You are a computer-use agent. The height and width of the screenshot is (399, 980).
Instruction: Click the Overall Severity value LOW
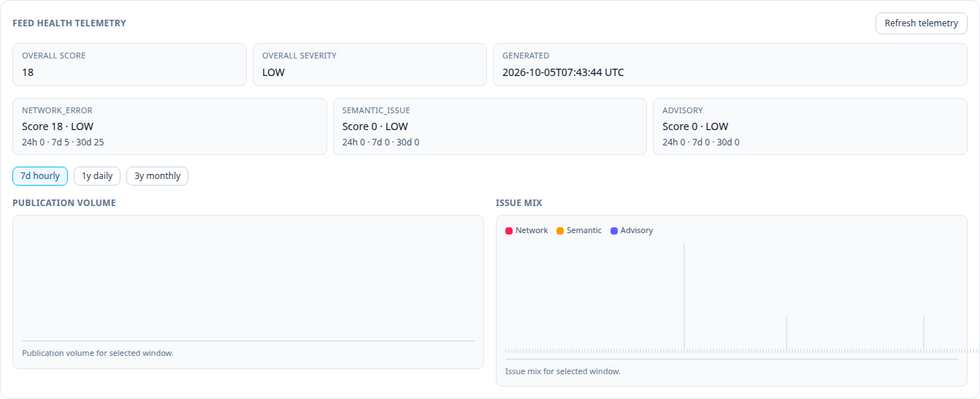coord(274,72)
